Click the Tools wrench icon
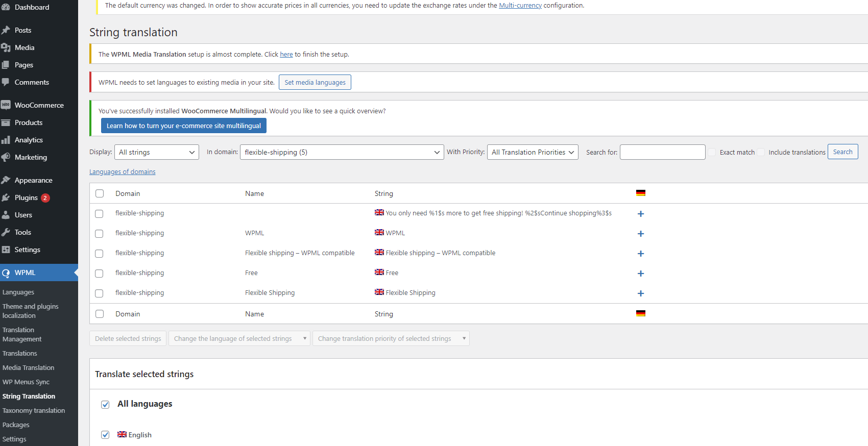This screenshot has width=868, height=446. (x=6, y=232)
